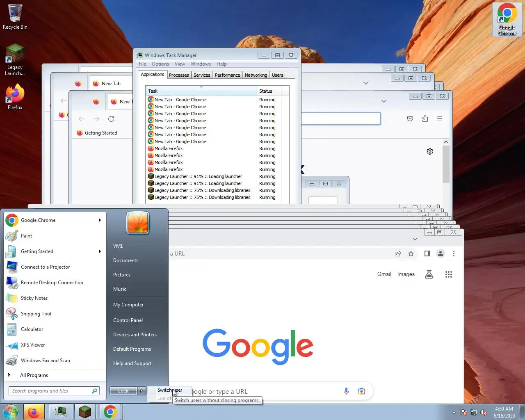Click Task Manager icon in taskbar
The image size is (525, 420).
click(x=61, y=412)
